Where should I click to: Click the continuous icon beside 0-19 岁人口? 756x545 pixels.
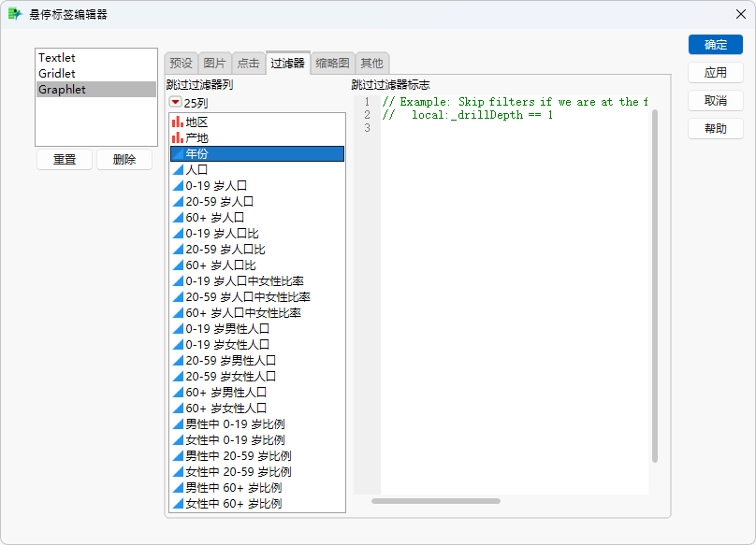178,185
